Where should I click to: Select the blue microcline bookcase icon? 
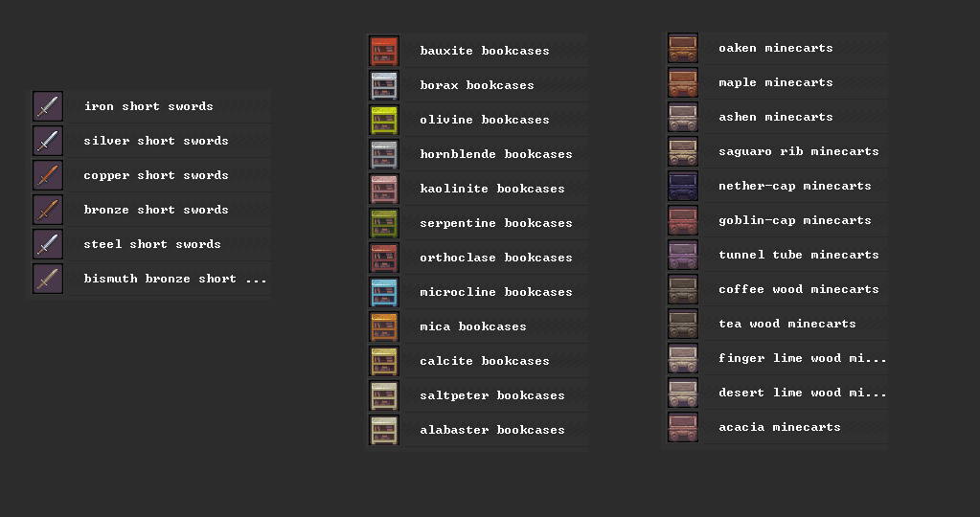coord(384,292)
